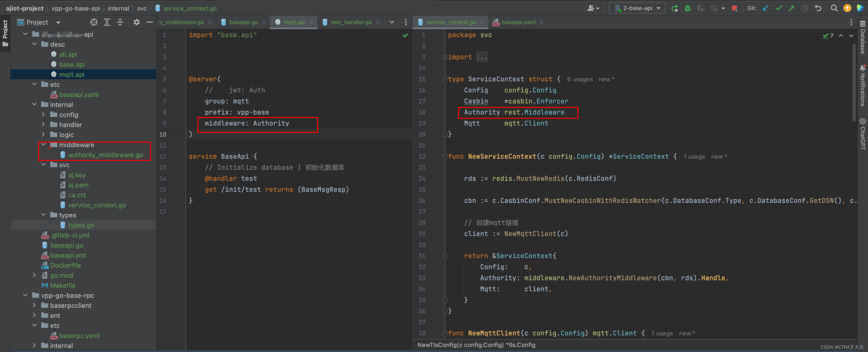Select opened file with crosshair icon
This screenshot has width=868, height=352.
point(94,22)
